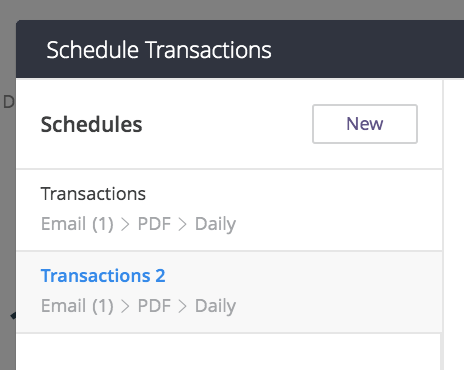The image size is (464, 370).
Task: Click the dimmed background above the dialog
Action: (x=232, y=9)
